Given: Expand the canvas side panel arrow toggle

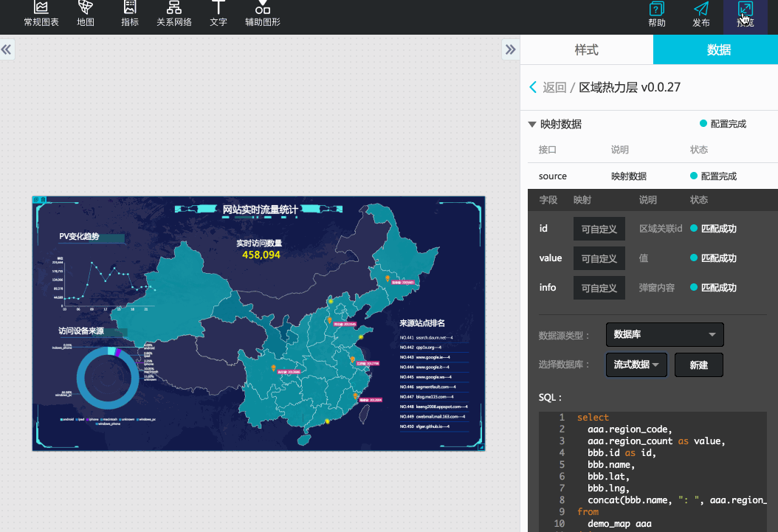Looking at the screenshot, I should point(511,49).
